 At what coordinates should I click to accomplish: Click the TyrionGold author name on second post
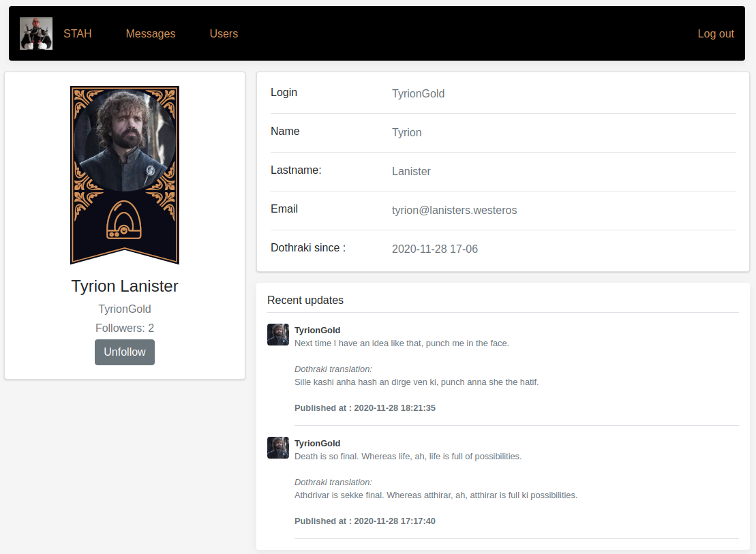click(x=317, y=443)
